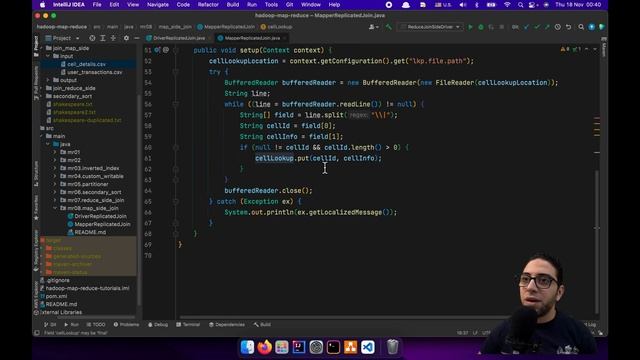Expand the output folder
The width and height of the screenshot is (640, 360).
(x=48, y=80)
